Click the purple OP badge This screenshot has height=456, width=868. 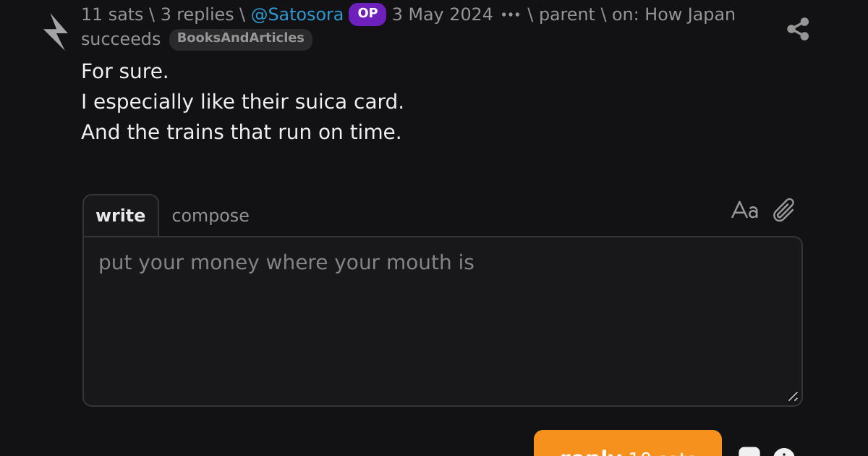tap(367, 14)
